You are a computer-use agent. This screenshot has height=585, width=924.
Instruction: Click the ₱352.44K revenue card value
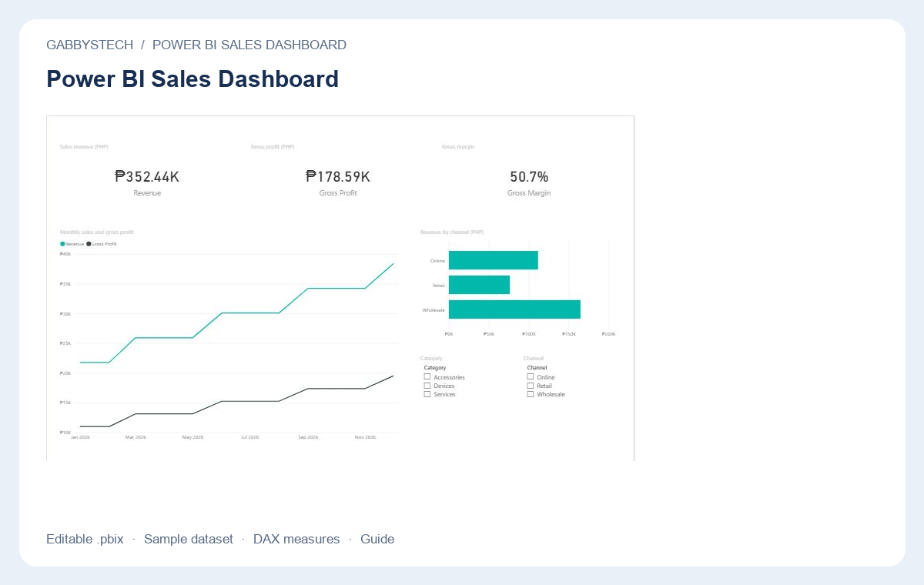coord(147,177)
